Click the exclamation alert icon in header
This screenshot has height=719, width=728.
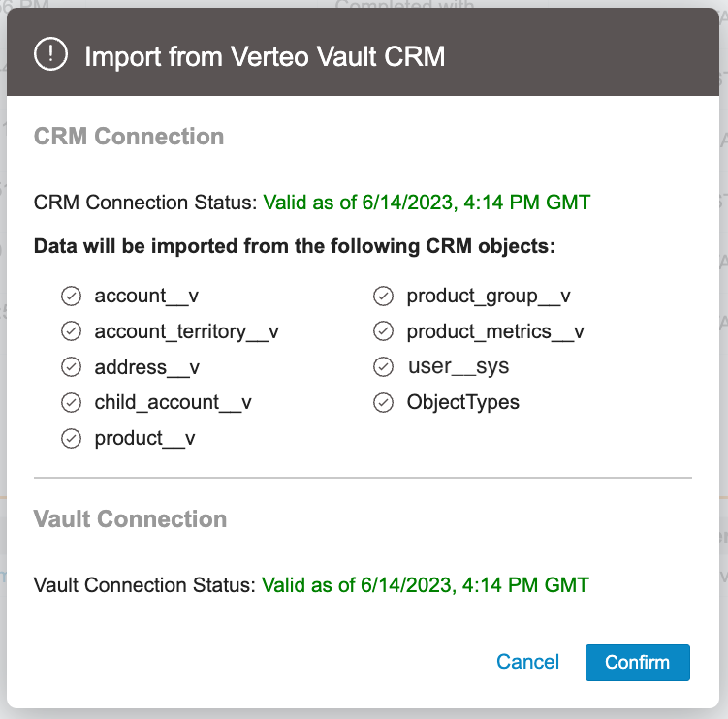(49, 55)
